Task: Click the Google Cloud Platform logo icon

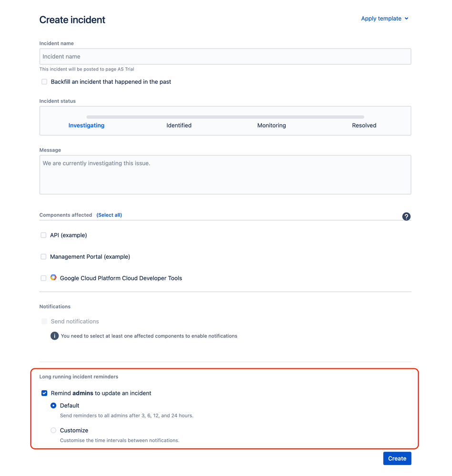Action: [53, 277]
